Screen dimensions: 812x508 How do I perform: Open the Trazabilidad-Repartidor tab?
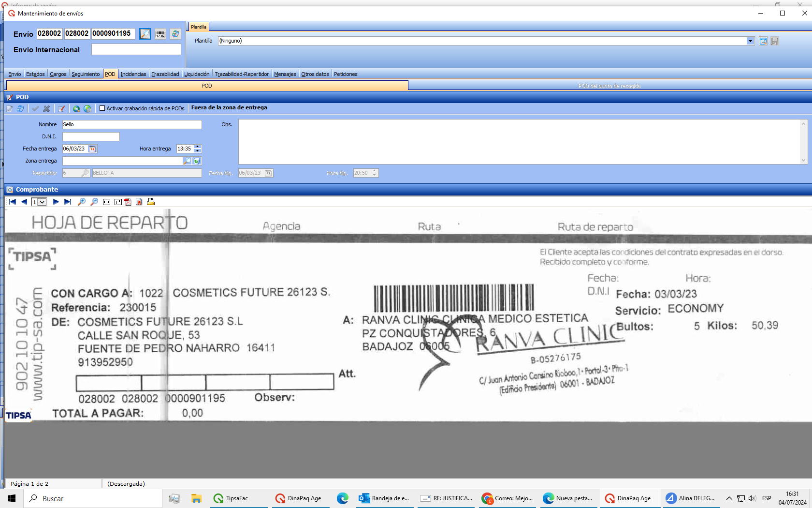242,74
